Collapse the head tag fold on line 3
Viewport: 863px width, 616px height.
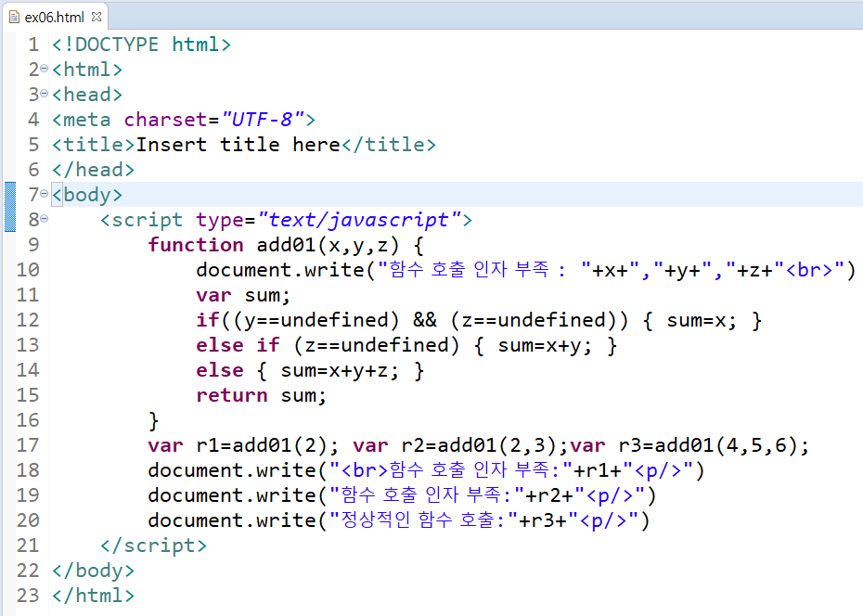tap(44, 94)
